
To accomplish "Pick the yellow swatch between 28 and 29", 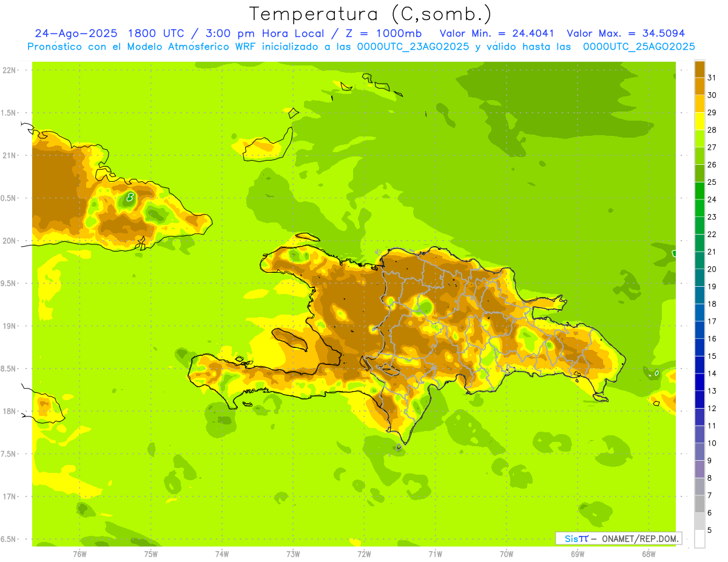I will click(699, 121).
